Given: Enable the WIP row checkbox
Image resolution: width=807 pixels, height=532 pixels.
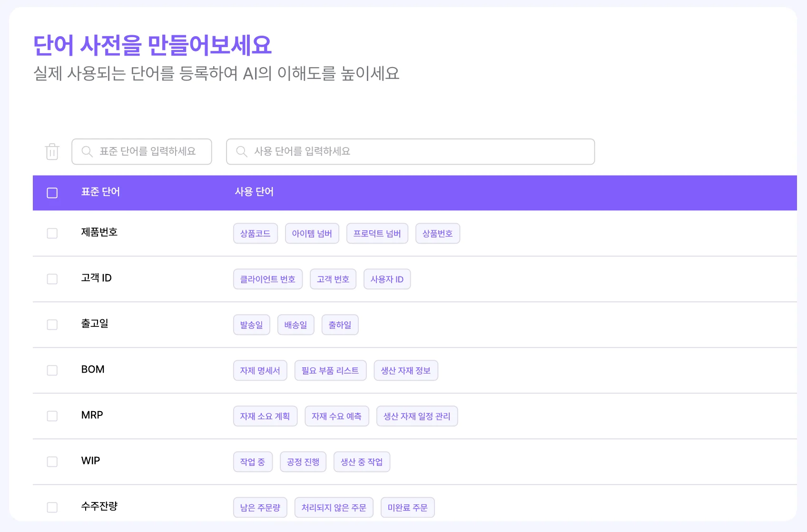Looking at the screenshot, I should tap(52, 462).
